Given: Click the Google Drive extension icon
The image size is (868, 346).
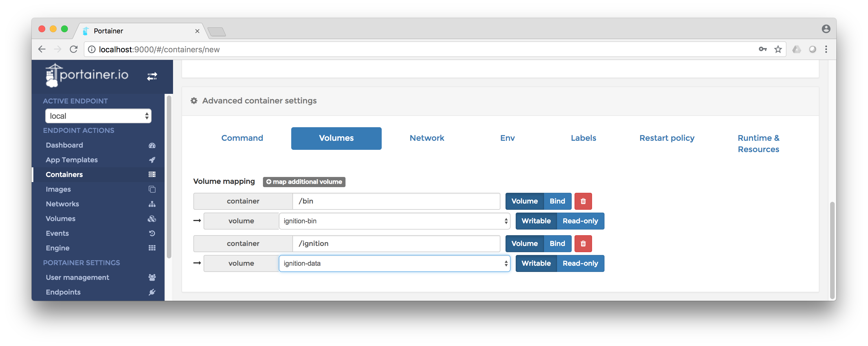Looking at the screenshot, I should point(796,49).
